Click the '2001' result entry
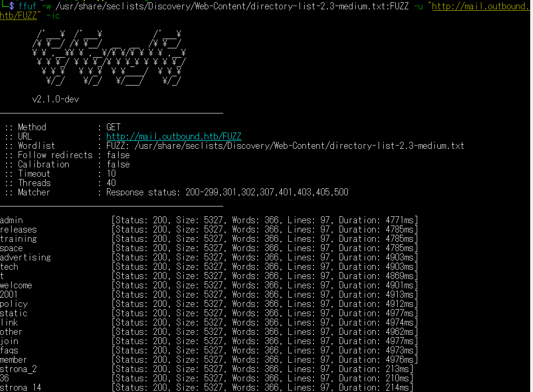The width and height of the screenshot is (533, 392). click(x=9, y=295)
